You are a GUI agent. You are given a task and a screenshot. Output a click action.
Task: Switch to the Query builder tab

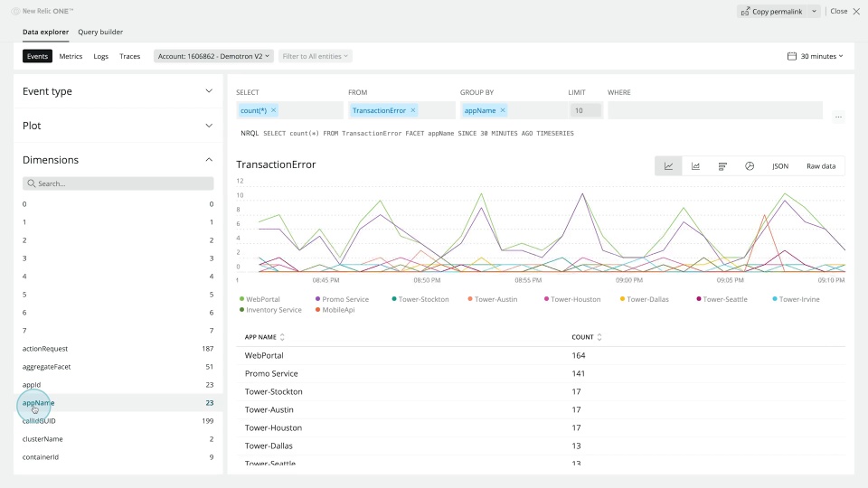click(x=100, y=33)
